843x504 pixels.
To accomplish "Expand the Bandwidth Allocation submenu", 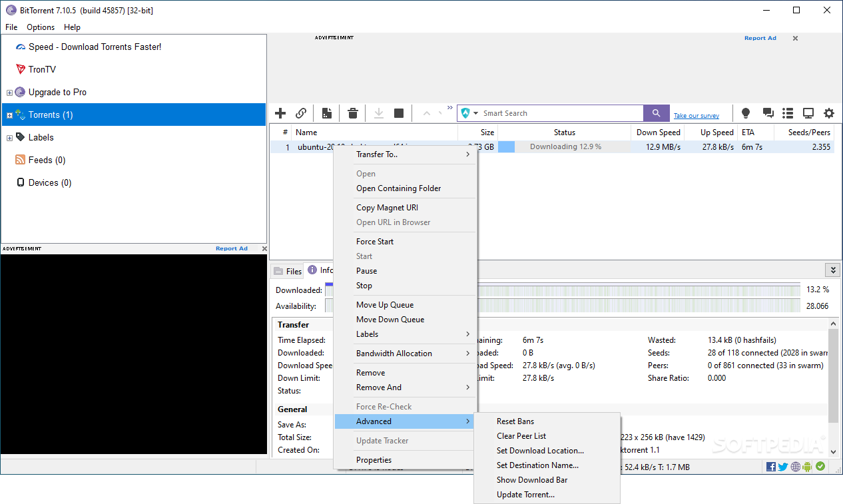I will tap(406, 354).
